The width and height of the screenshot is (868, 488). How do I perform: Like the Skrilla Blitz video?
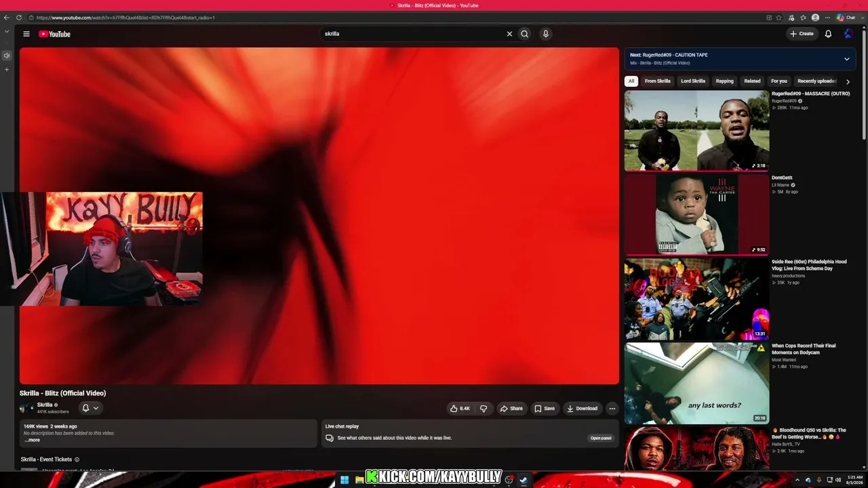pos(460,409)
